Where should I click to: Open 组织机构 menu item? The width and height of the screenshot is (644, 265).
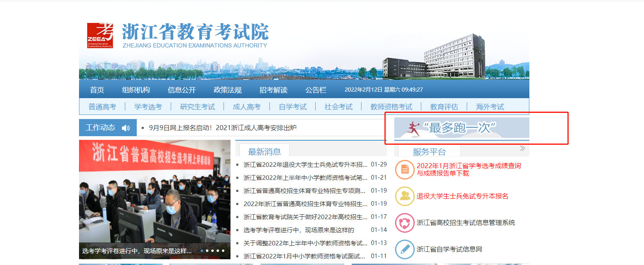[136, 90]
